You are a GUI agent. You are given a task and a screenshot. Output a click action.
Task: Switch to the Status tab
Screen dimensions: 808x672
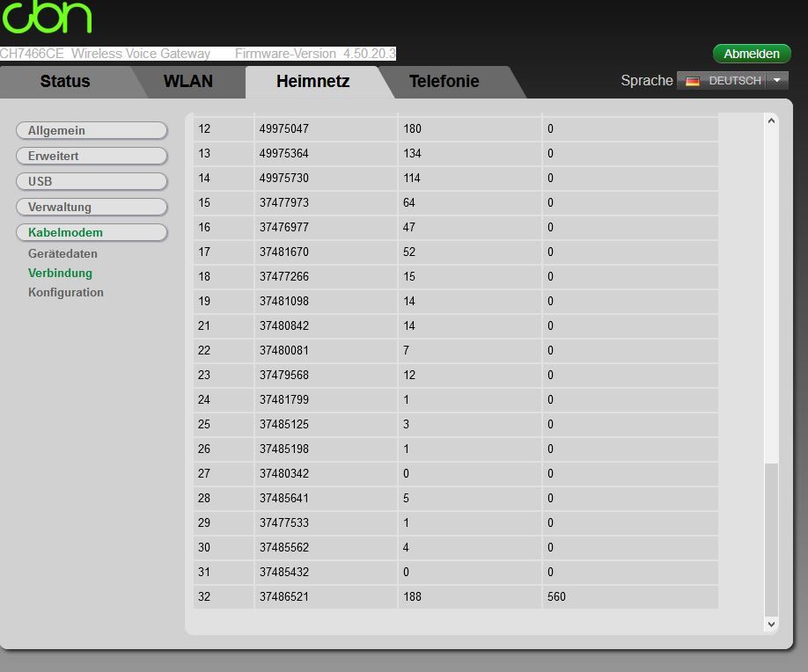[x=66, y=81]
